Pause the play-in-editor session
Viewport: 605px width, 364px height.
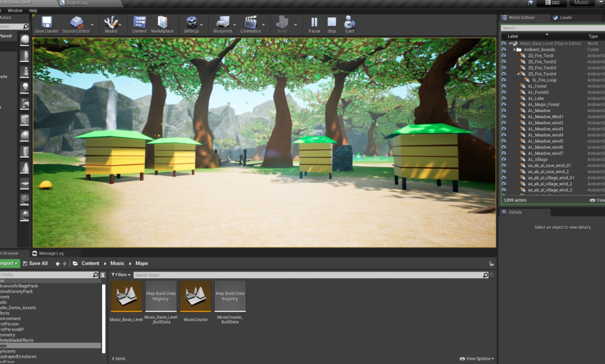(314, 23)
